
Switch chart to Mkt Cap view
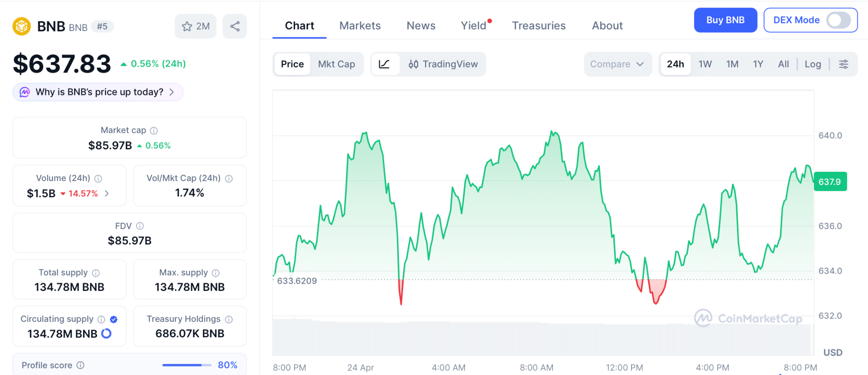click(x=337, y=64)
